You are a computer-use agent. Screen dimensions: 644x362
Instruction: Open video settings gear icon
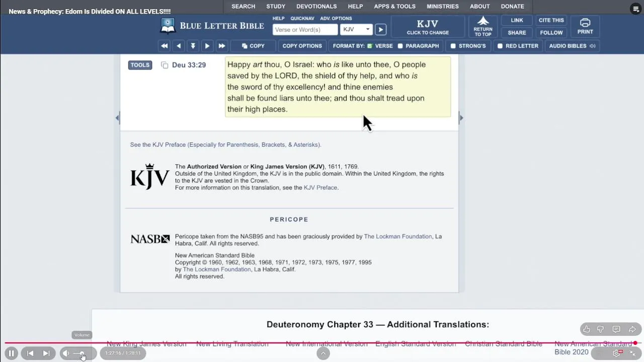(x=617, y=353)
